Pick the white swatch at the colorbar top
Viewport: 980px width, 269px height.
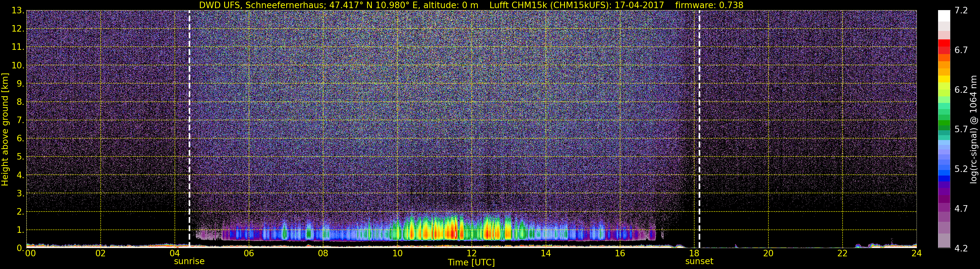[944, 16]
